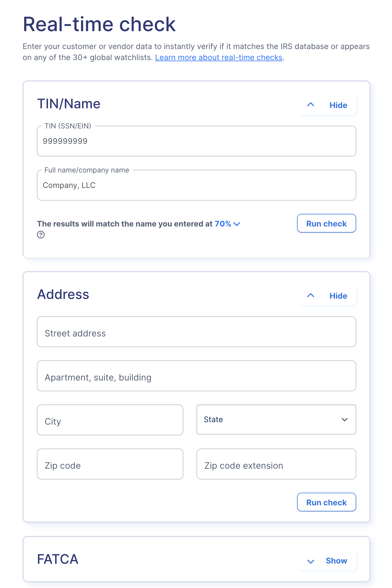Focus the TIN (SSN/EIN) field
This screenshot has width=392, height=588.
197,141
